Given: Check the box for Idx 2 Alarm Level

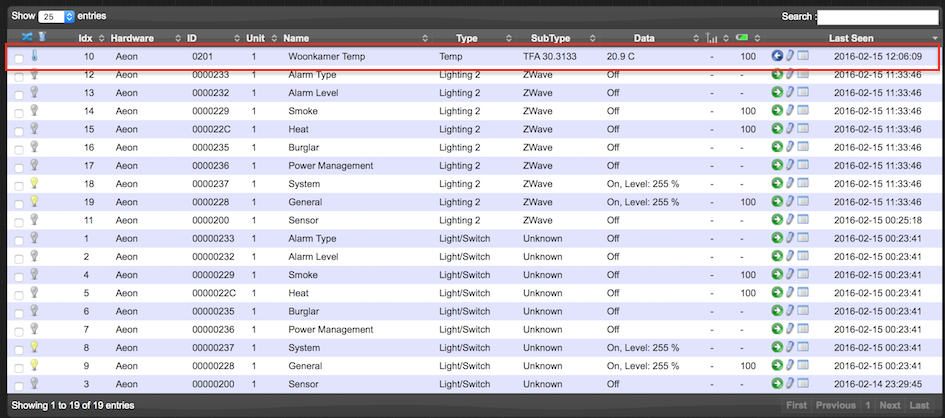Looking at the screenshot, I should [x=19, y=258].
